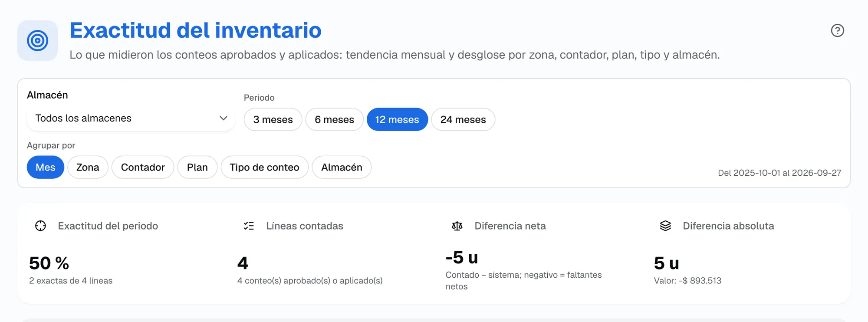Click the chevron arrow in the Almacén selector
Image resolution: width=868 pixels, height=322 pixels.
click(224, 118)
